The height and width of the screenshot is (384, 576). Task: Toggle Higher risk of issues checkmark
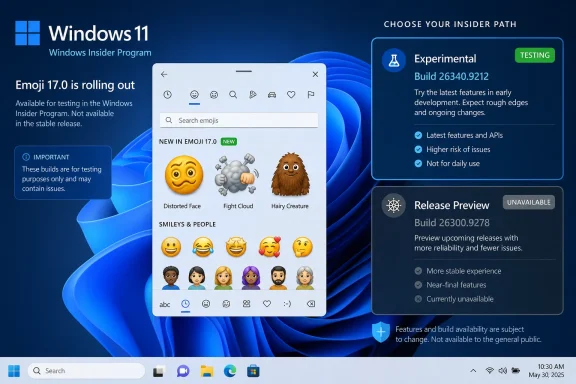pos(418,149)
